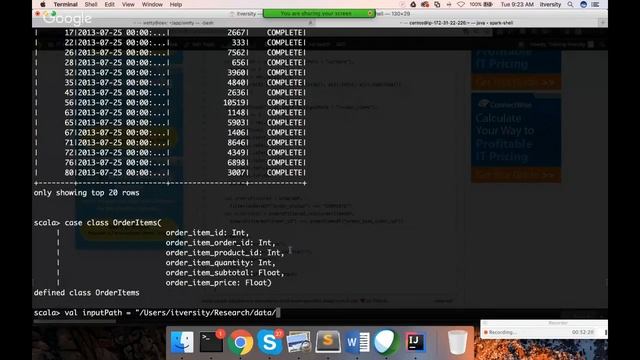Viewport: 640px width, 360px height.
Task: Click the date cell in row 80
Action: point(122,173)
